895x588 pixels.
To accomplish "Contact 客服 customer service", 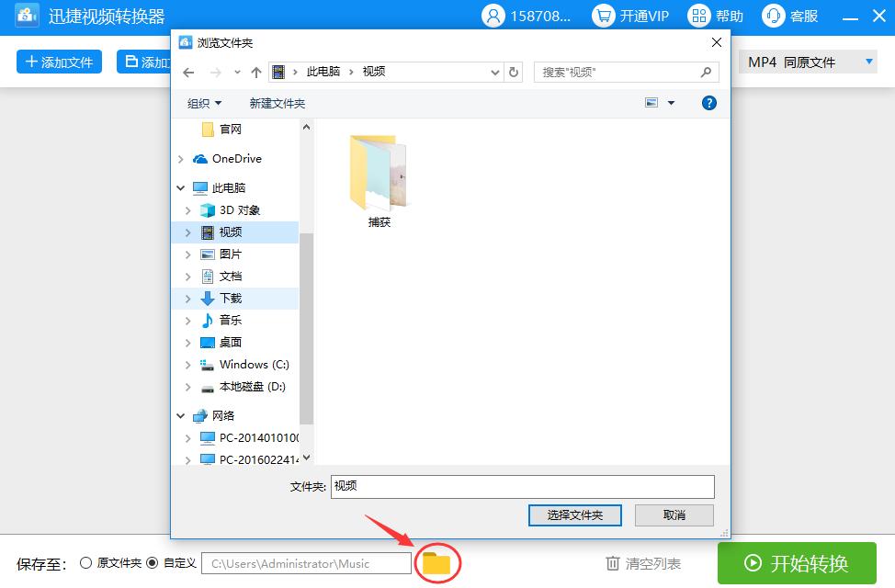I will click(790, 16).
